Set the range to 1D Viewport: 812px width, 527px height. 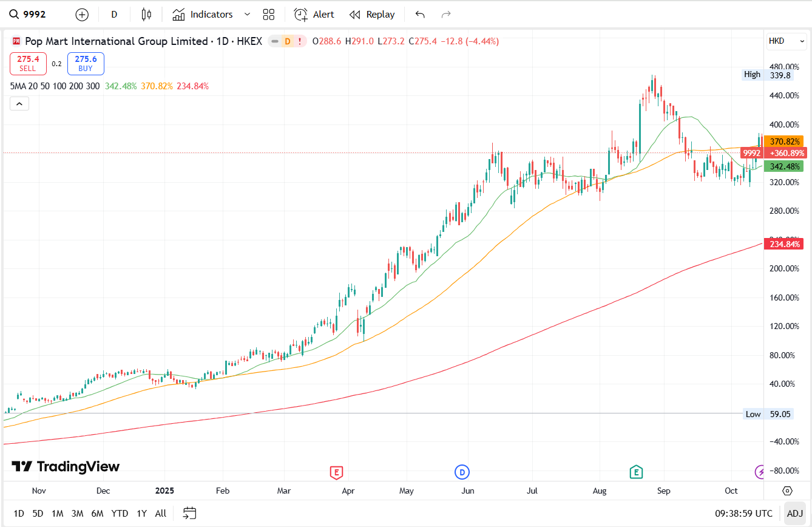pos(19,514)
